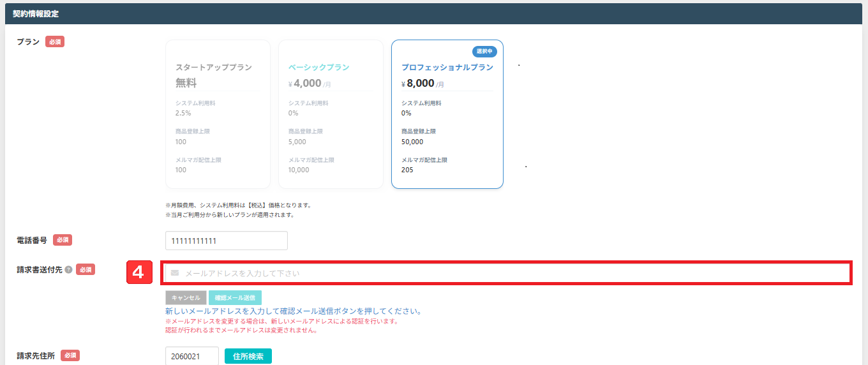Click the envelope icon in the email field
Viewport: 868px width, 365px height.
click(x=175, y=273)
